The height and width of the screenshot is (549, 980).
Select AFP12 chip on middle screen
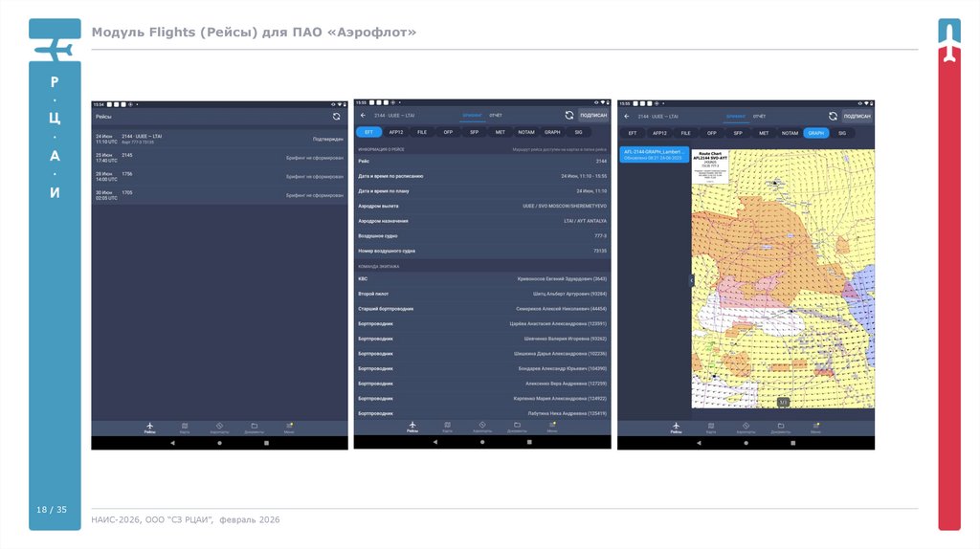pyautogui.click(x=395, y=132)
